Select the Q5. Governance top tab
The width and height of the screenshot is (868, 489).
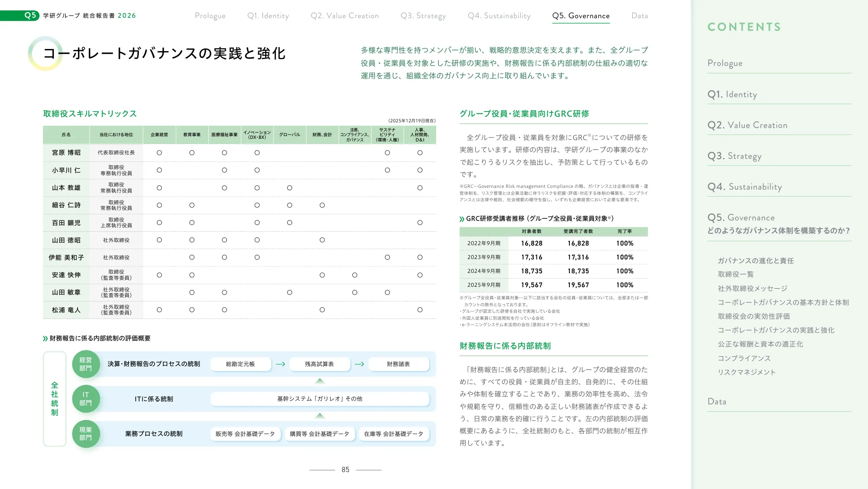pos(581,16)
